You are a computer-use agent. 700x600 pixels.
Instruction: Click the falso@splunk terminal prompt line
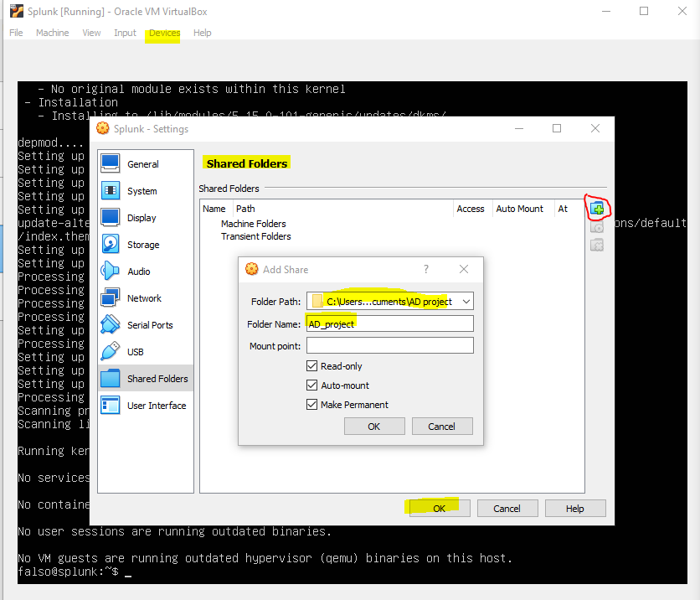[x=75, y=572]
